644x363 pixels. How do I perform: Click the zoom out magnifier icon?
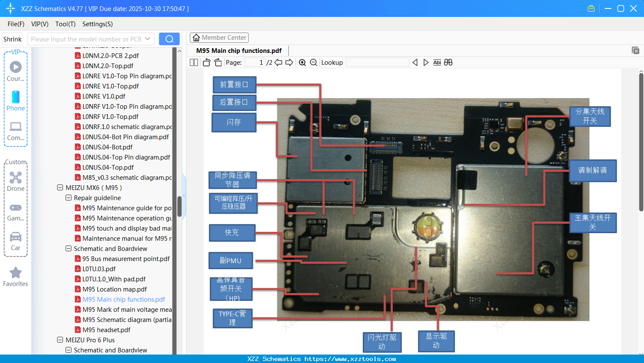tap(313, 62)
